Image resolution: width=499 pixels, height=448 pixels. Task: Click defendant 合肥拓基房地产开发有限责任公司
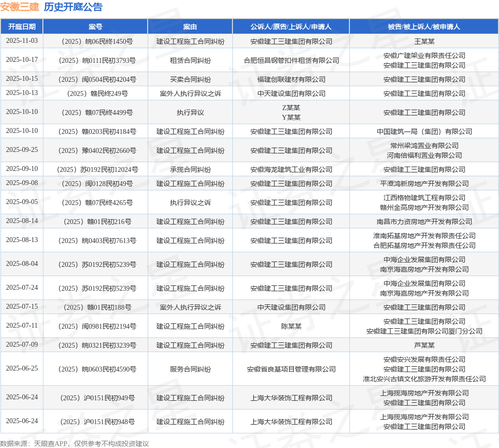click(424, 246)
